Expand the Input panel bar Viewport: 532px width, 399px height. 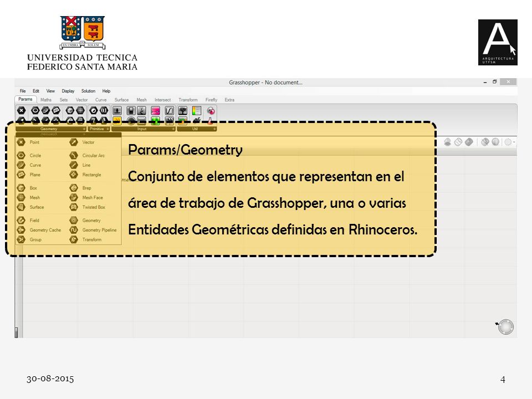pos(144,129)
